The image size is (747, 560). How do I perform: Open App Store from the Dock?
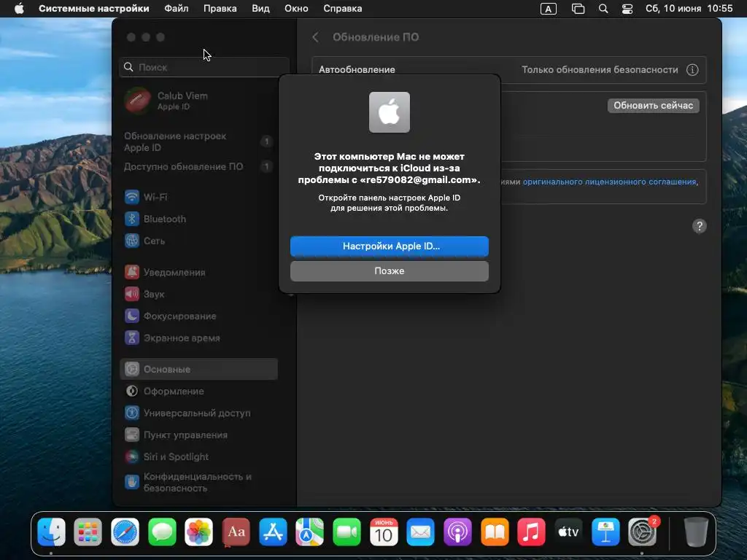(273, 532)
